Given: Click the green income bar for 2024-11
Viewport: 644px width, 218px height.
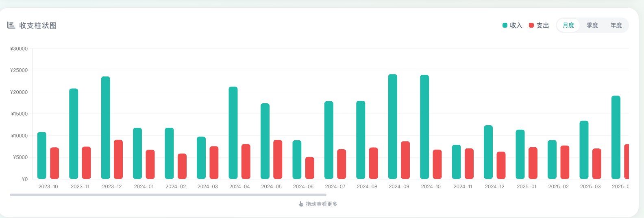Looking at the screenshot, I should click(457, 162).
